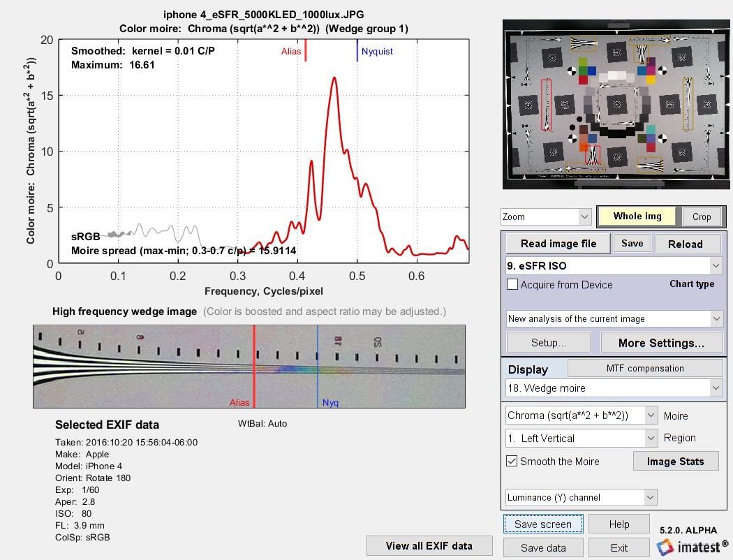Open the Zoom dropdown
Screen dimensions: 733x560
tap(545, 217)
